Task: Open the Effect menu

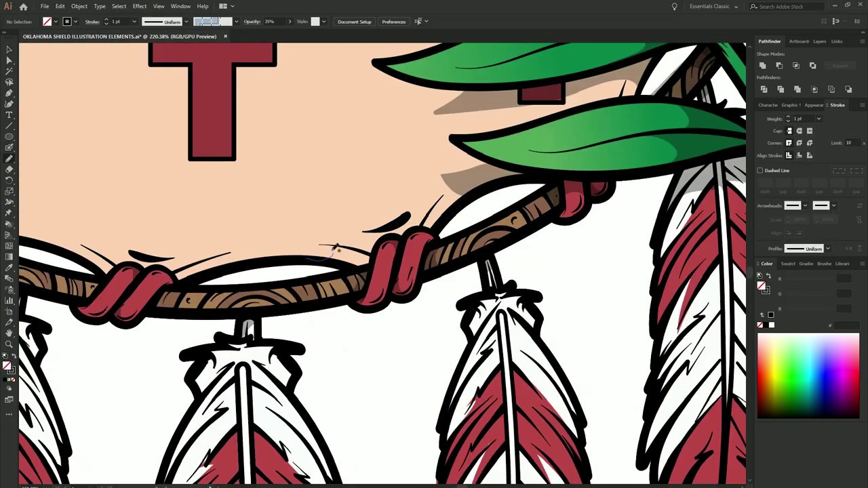Action: (x=140, y=6)
